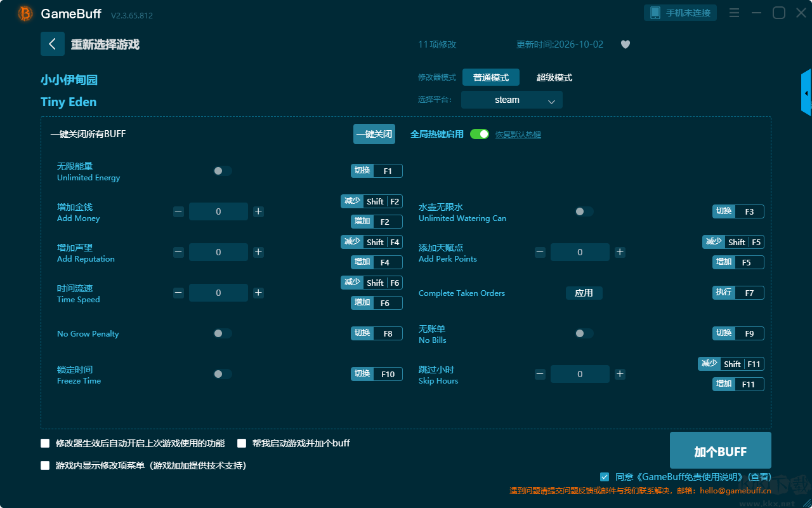The width and height of the screenshot is (812, 508).
Task: Disable the global hotkey switch
Action: pos(480,134)
